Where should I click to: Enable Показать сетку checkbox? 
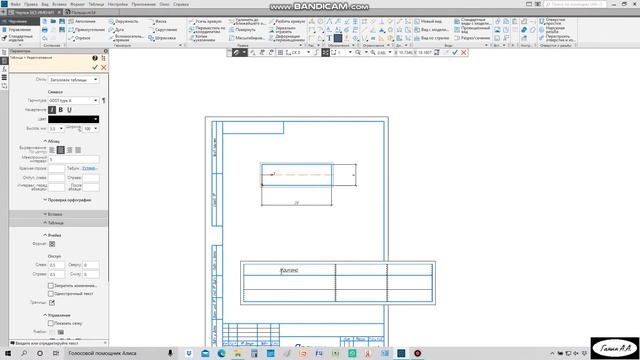[51, 323]
